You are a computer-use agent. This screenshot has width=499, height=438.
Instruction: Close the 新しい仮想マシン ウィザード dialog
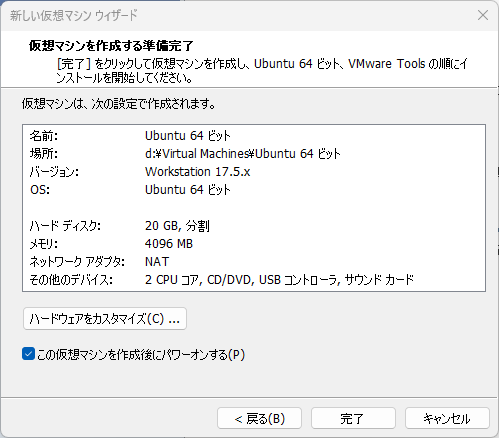(483, 15)
